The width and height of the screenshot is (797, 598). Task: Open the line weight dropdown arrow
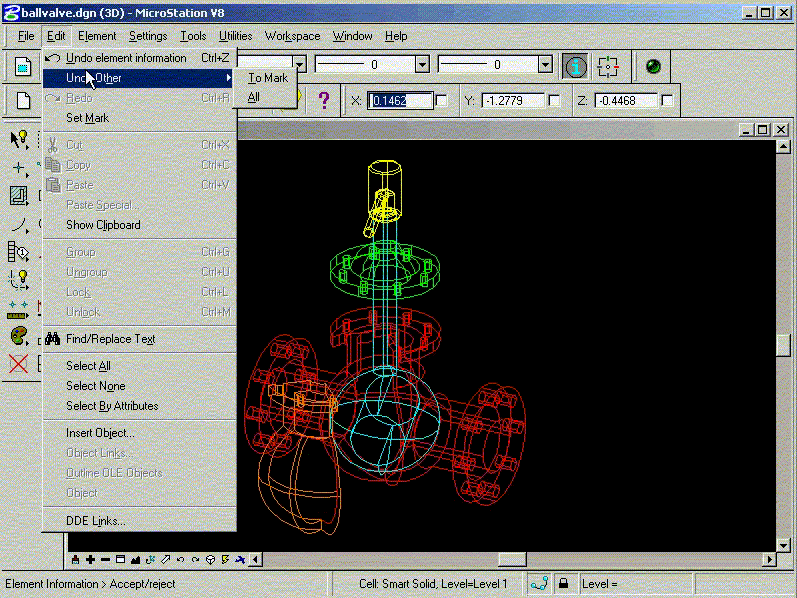click(x=545, y=65)
